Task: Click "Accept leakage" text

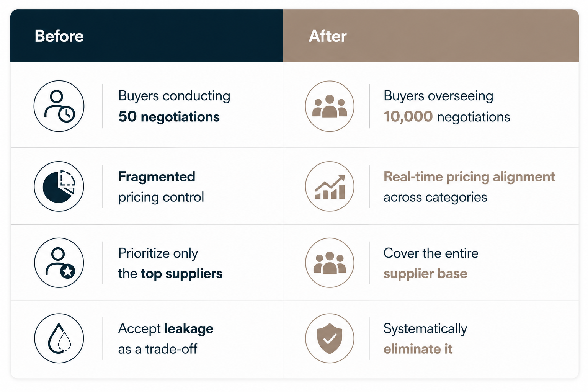Action: point(166,329)
